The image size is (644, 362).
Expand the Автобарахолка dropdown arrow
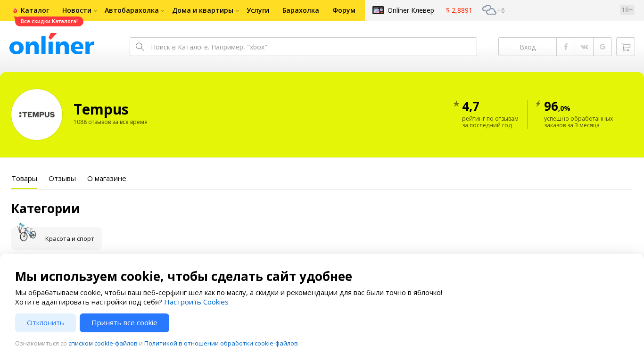pos(163,11)
